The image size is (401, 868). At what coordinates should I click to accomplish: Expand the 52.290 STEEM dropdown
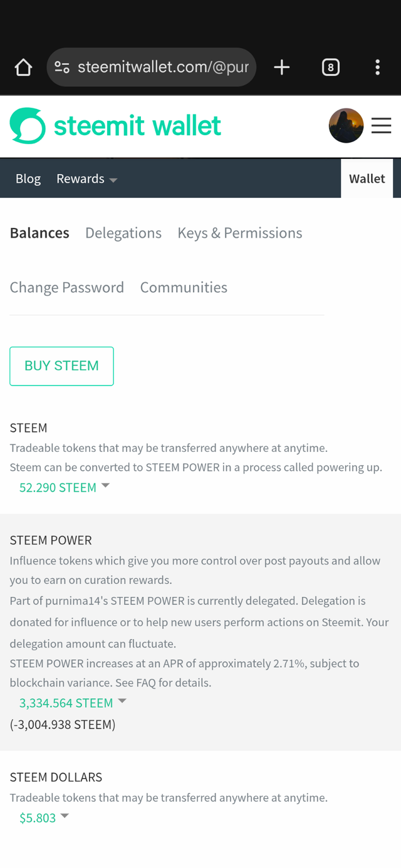tap(65, 488)
